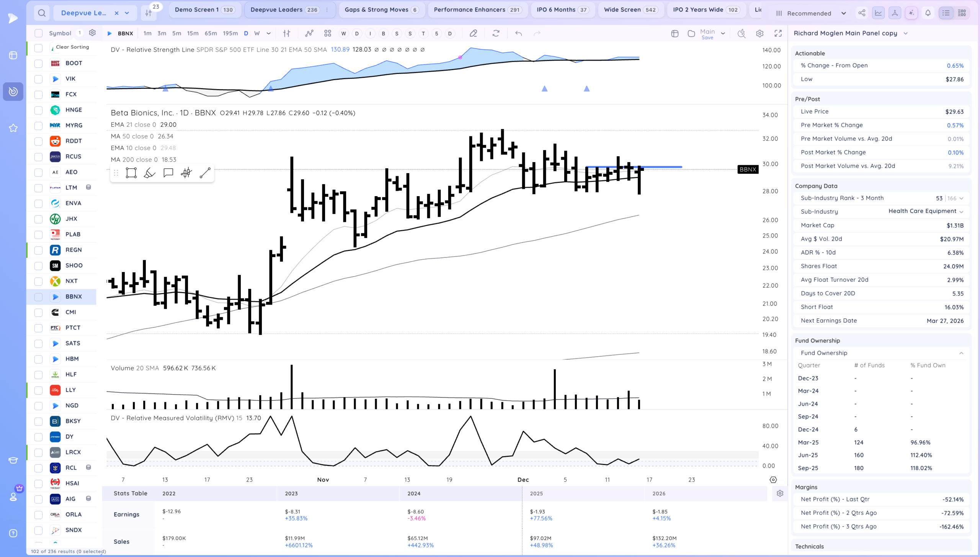
Task: Open the comment annotation tool
Action: (x=168, y=173)
